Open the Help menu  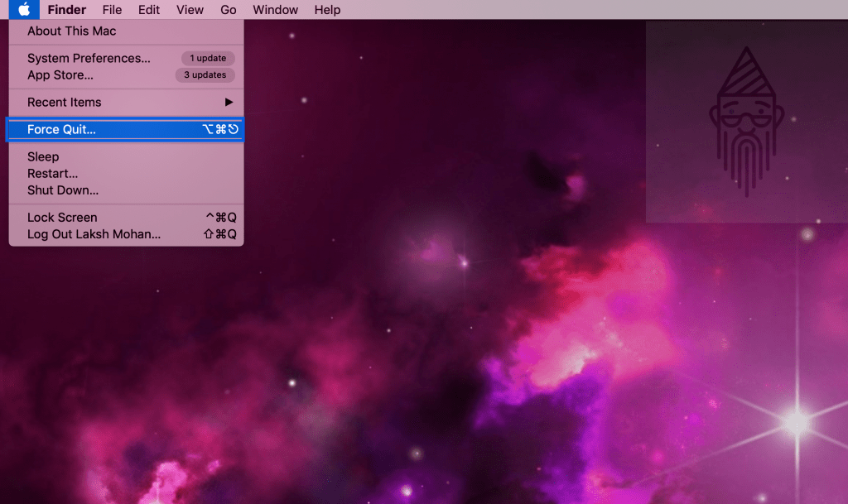[x=327, y=10]
